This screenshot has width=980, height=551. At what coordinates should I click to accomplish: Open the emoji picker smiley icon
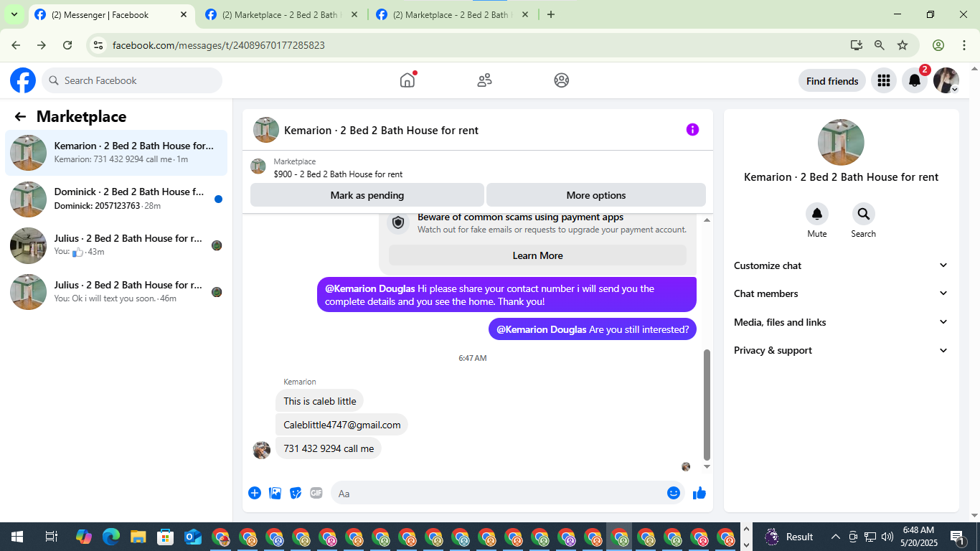674,493
